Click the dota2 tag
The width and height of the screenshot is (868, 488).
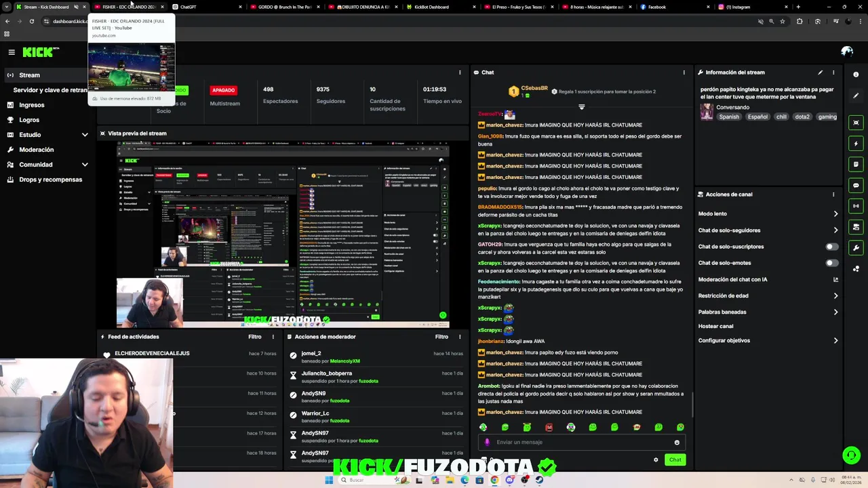point(802,117)
